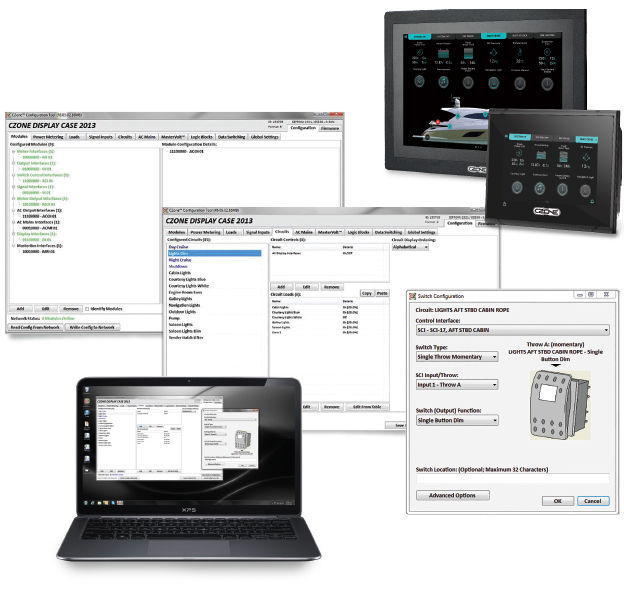Open the Alphabetical circuit ordering dropdown
624x599 pixels.
point(410,247)
